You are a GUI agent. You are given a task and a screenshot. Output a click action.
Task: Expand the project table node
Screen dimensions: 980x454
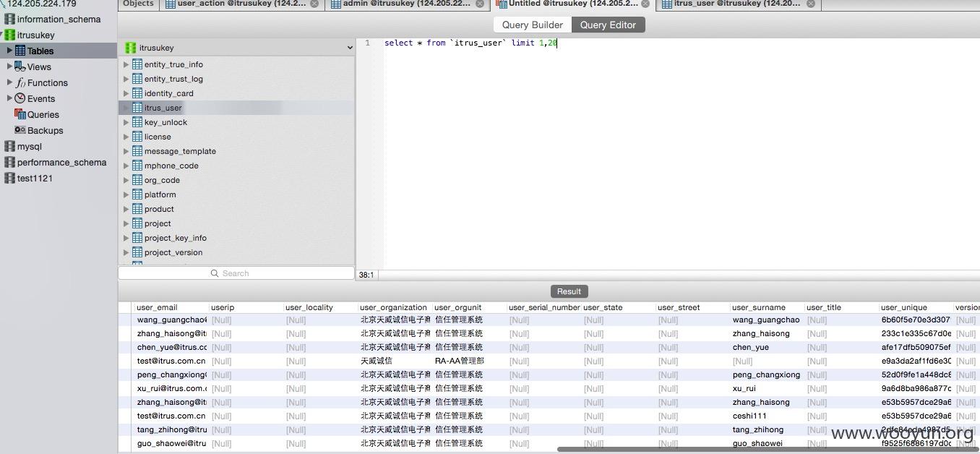(x=126, y=223)
